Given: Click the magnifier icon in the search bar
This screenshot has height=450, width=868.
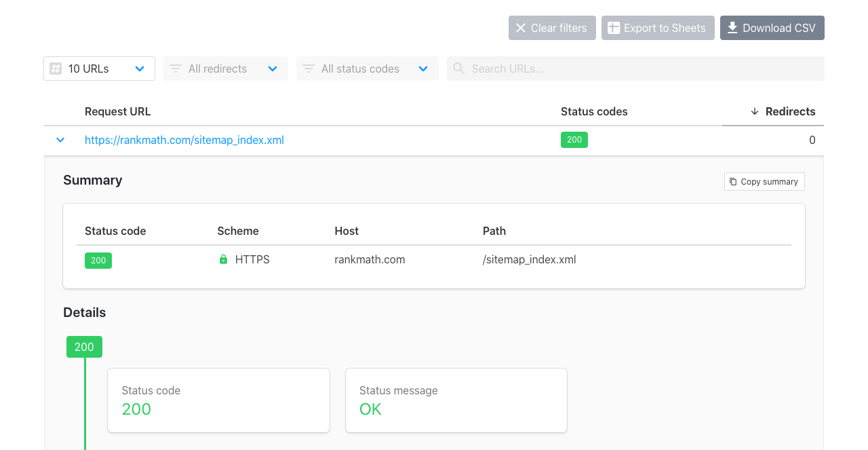Looking at the screenshot, I should click(x=459, y=69).
